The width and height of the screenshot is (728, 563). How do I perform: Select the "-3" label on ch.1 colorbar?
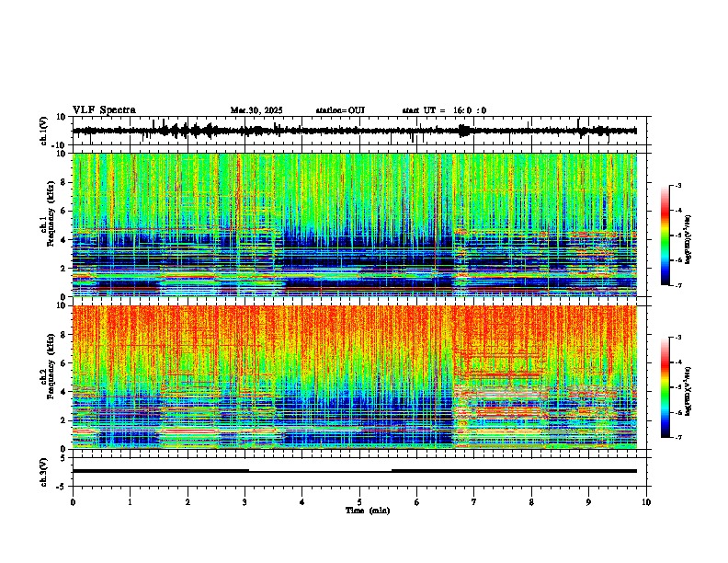click(678, 186)
